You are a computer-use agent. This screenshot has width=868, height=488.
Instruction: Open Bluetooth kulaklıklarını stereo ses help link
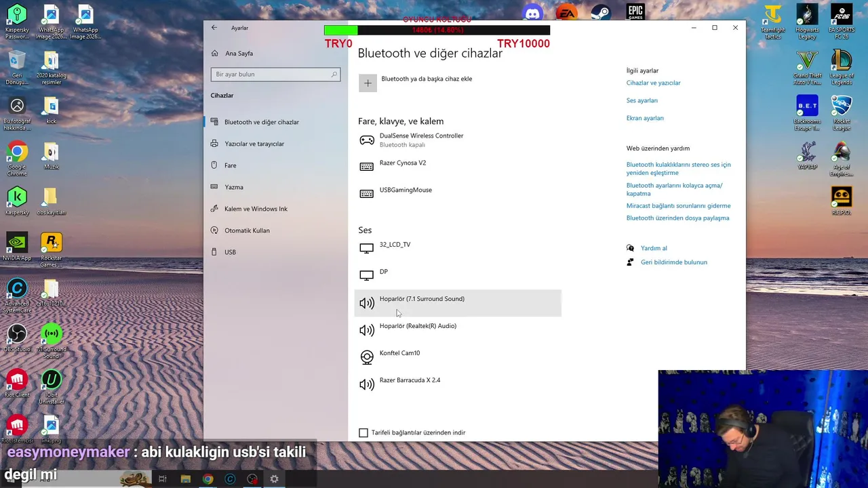[678, 169]
